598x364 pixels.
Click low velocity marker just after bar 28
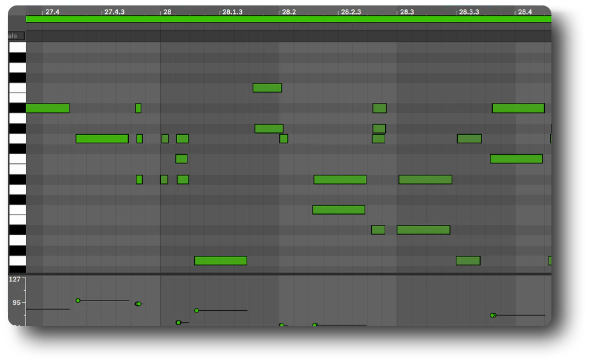point(178,323)
